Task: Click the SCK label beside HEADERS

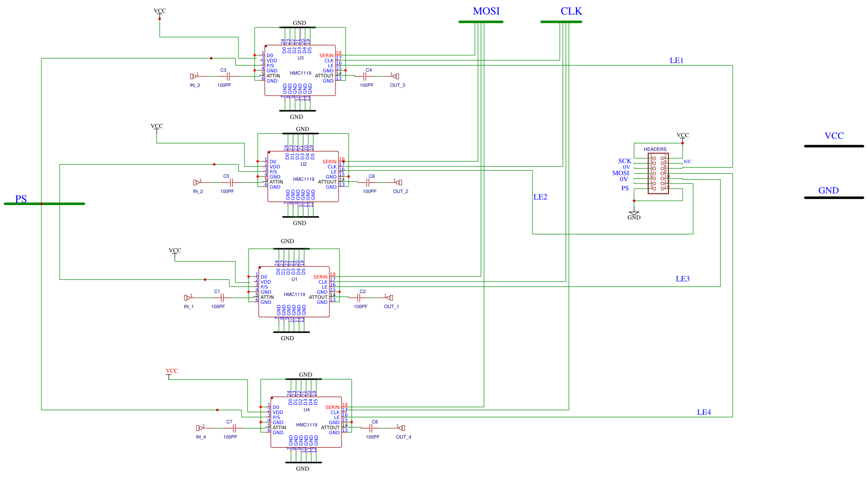Action: coord(625,161)
